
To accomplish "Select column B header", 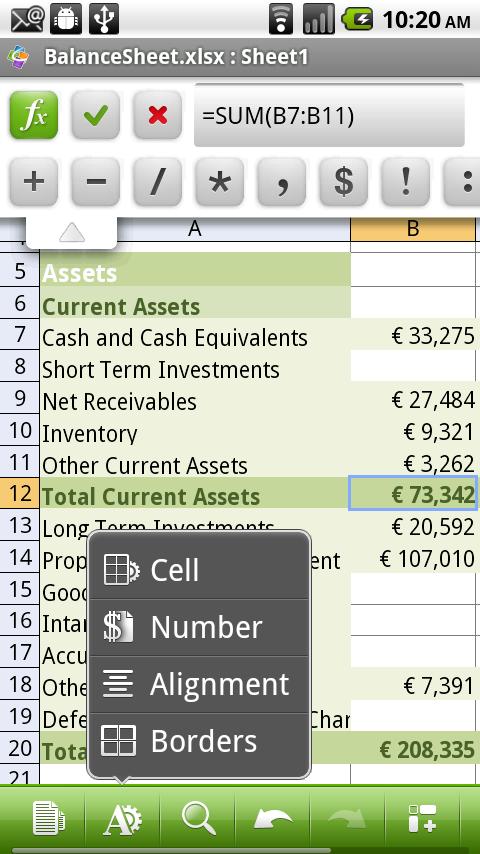I will (x=413, y=229).
